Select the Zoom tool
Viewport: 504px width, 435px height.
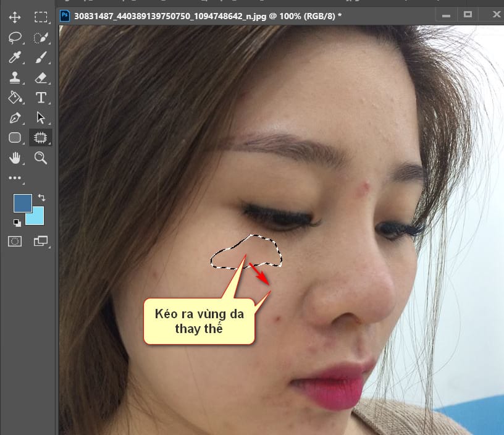41,158
